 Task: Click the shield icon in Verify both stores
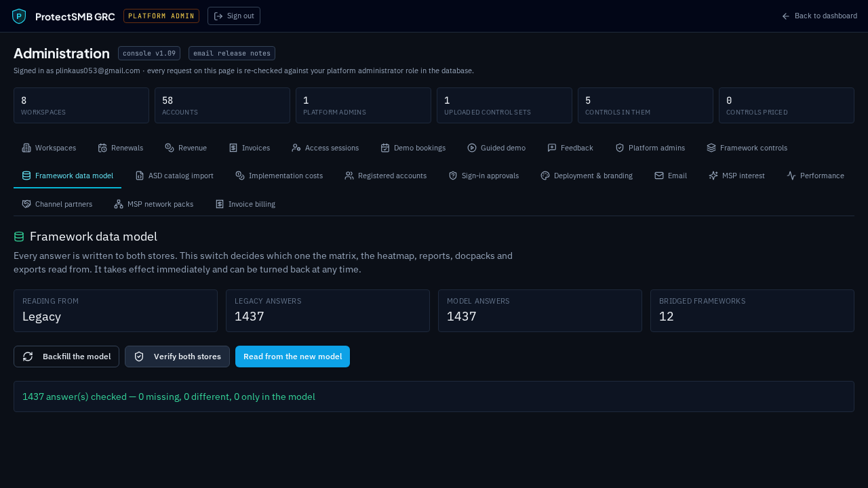pos(139,357)
